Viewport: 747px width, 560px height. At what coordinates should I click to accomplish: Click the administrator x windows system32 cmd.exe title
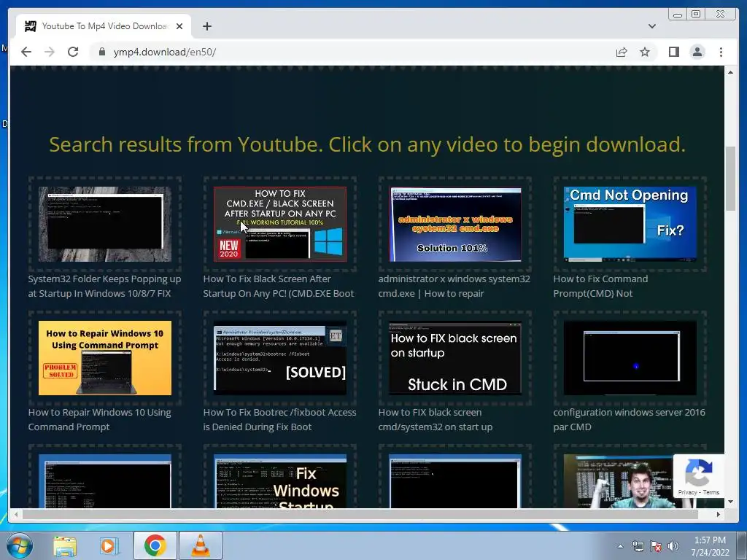click(454, 286)
